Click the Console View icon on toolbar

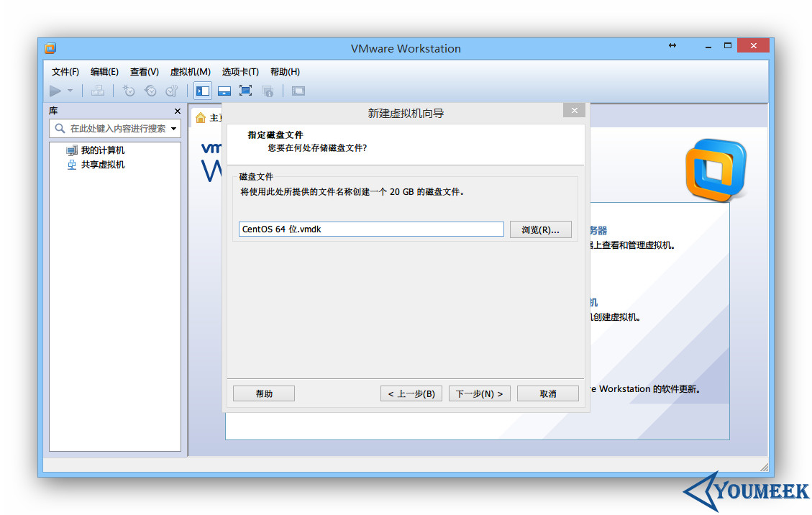[298, 90]
